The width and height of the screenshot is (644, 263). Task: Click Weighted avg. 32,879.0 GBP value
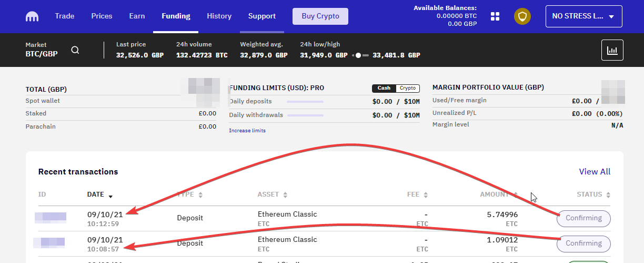click(264, 55)
